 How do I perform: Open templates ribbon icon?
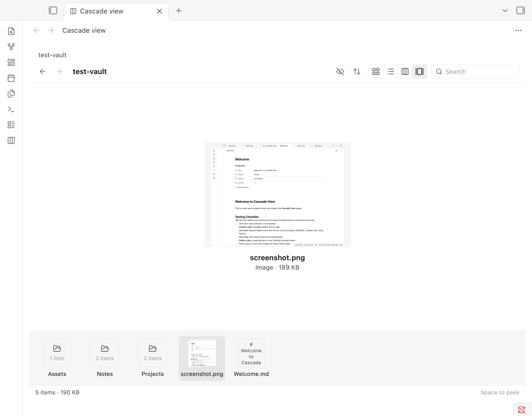(11, 94)
